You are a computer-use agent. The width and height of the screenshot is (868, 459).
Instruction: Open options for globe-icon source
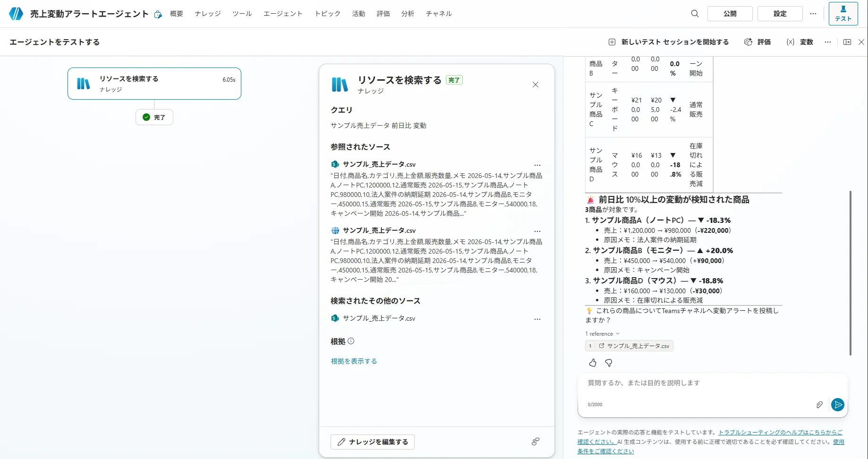tap(537, 231)
